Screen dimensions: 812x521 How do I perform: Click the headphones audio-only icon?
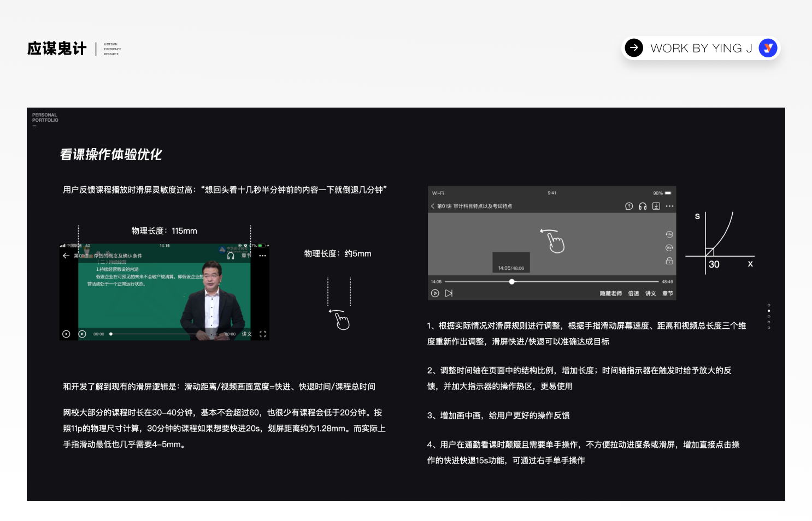(643, 206)
